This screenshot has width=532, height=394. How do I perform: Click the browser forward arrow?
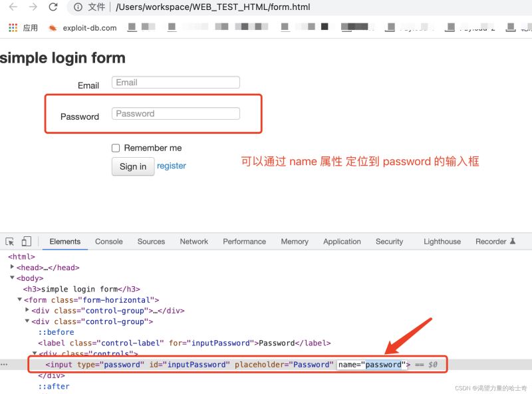click(33, 7)
